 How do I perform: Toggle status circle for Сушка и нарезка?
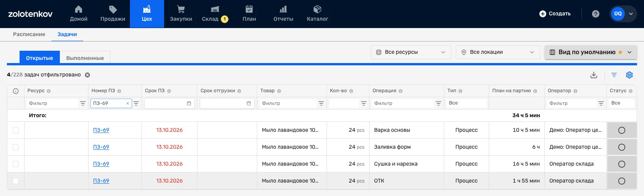point(622,164)
